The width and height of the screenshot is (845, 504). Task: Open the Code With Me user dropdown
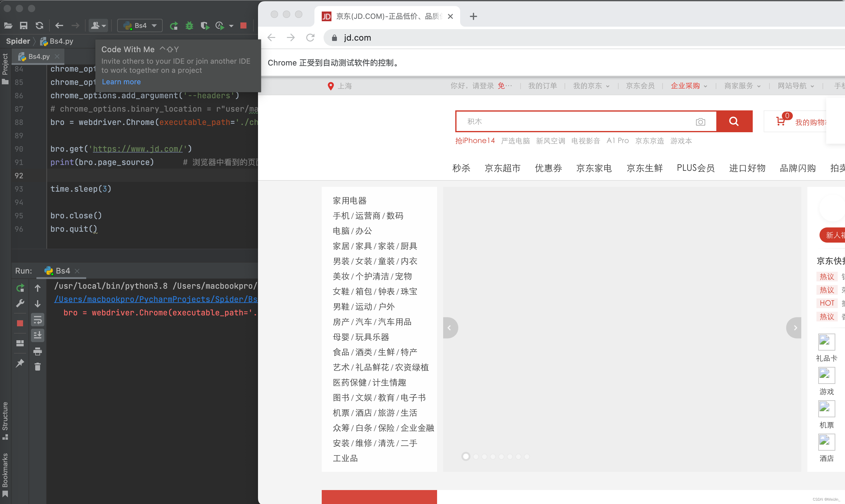tap(98, 25)
